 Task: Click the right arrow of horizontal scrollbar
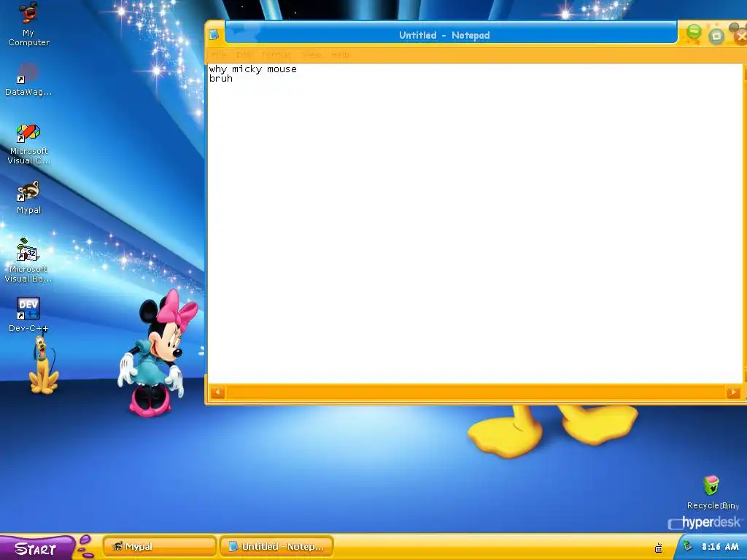tap(733, 392)
